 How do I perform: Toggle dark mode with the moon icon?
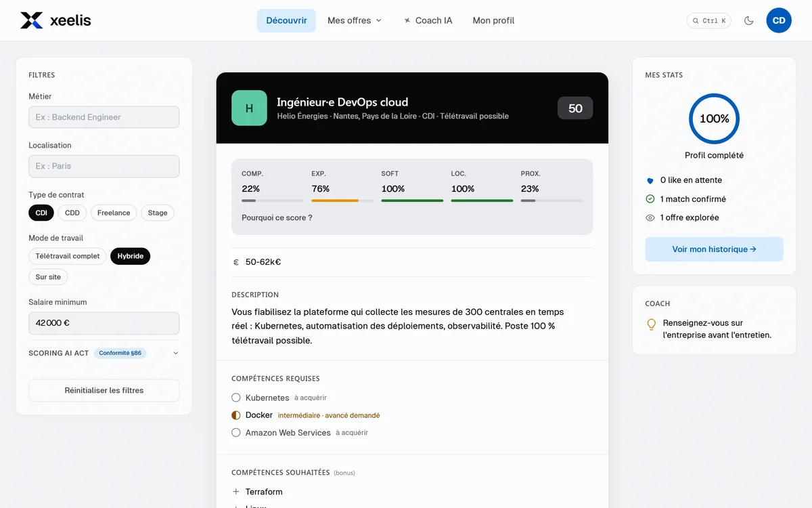point(748,20)
